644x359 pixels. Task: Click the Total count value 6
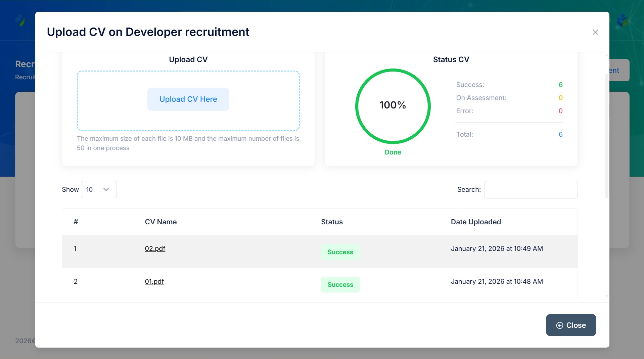560,134
